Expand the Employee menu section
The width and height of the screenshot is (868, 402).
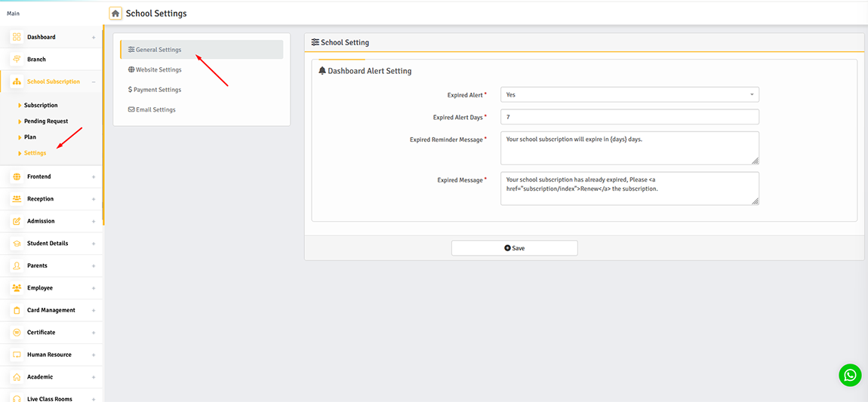pyautogui.click(x=94, y=288)
